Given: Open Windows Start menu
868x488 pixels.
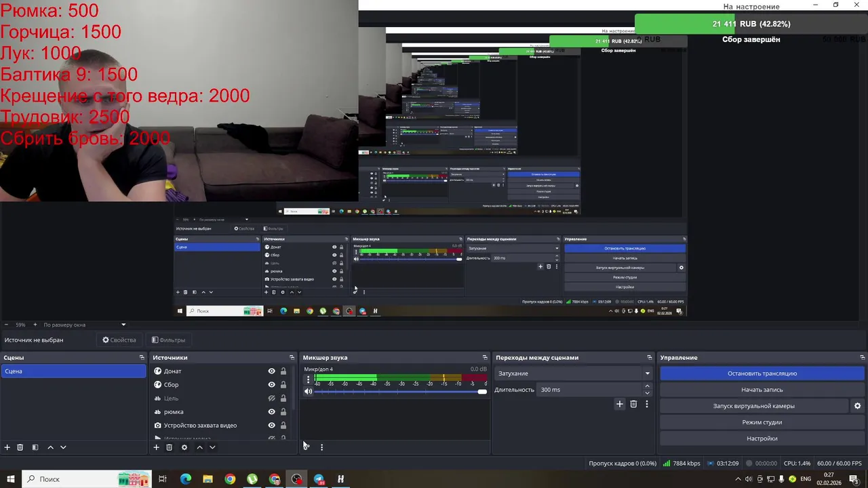Looking at the screenshot, I should (x=11, y=479).
